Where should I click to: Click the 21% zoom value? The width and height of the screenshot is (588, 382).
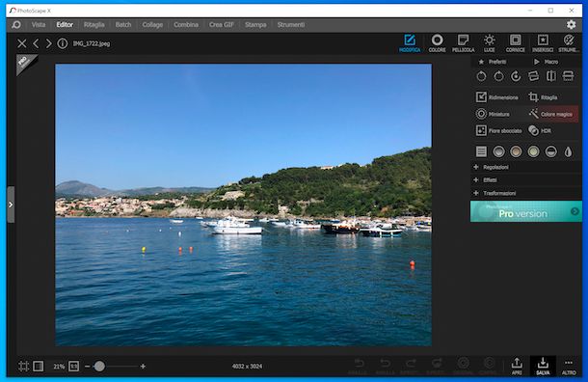[59, 367]
